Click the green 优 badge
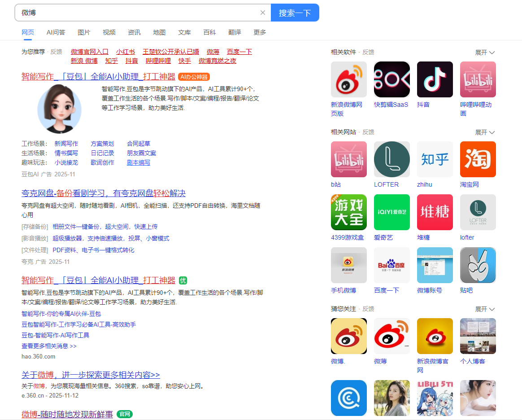Image resolution: width=522 pixels, height=420 pixels. pos(183,280)
